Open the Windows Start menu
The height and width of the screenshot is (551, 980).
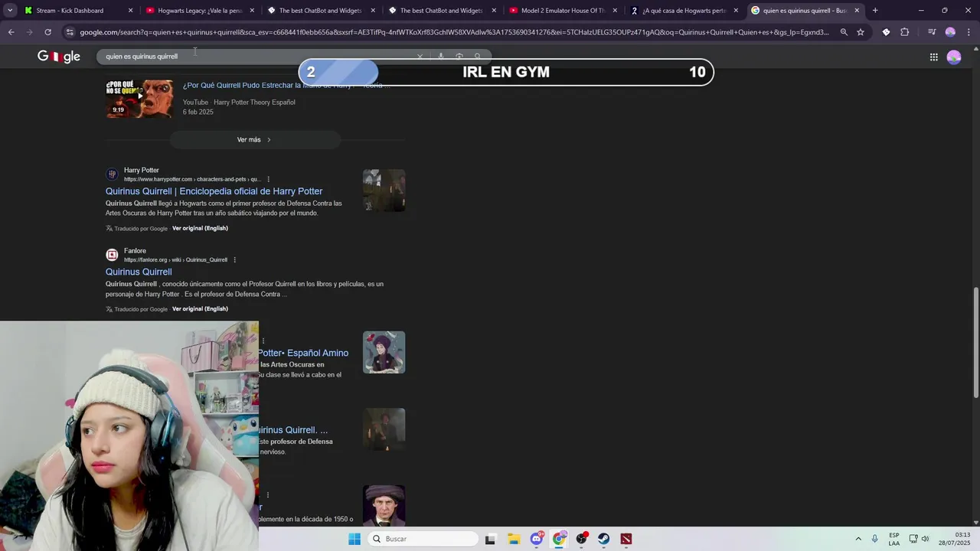pos(354,539)
